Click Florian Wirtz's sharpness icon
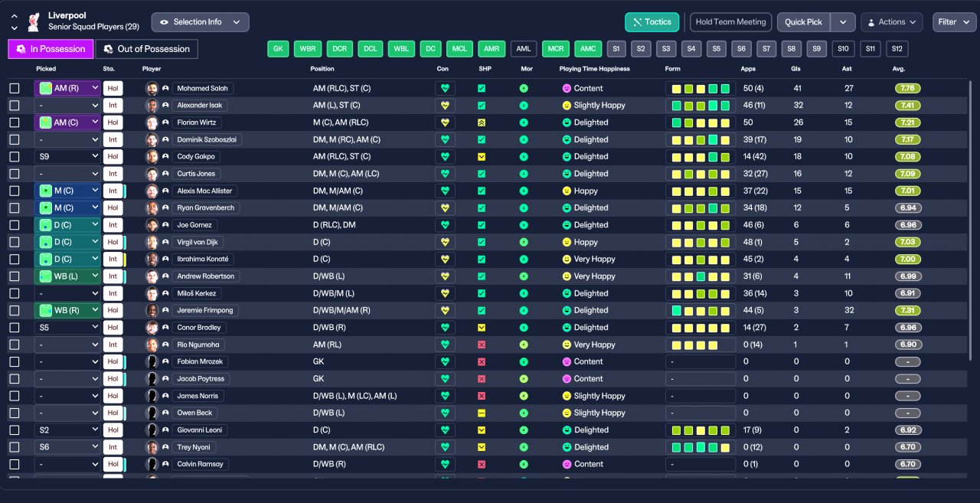The image size is (980, 503). pyautogui.click(x=482, y=122)
